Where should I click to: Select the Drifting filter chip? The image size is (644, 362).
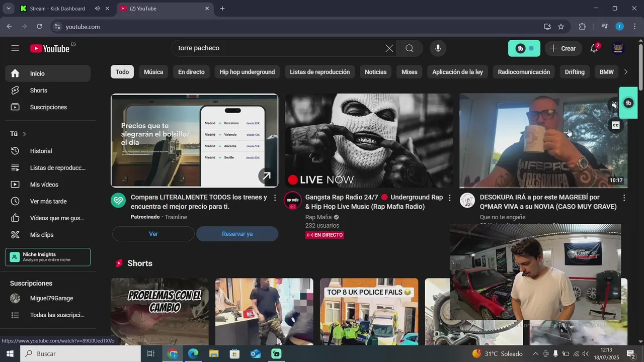[575, 72]
